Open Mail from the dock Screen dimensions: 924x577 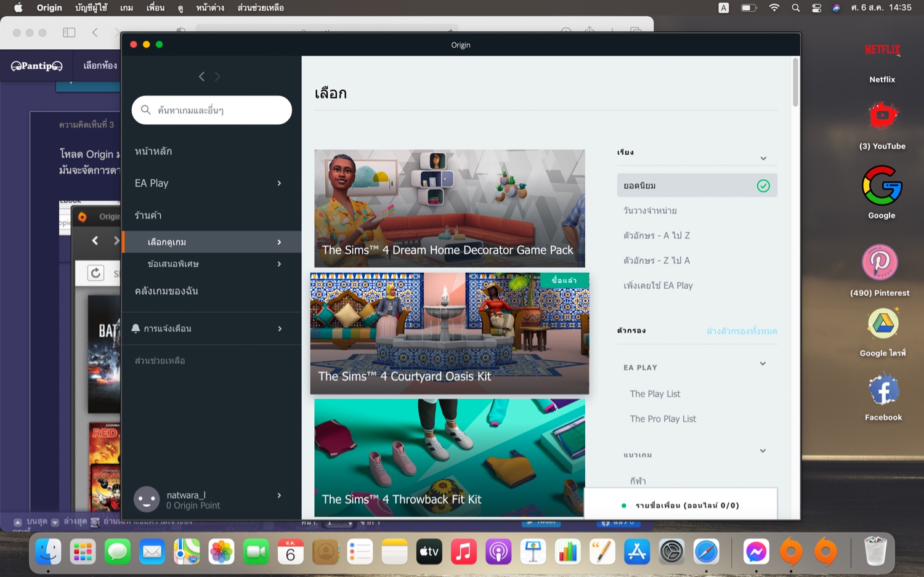pyautogui.click(x=152, y=552)
